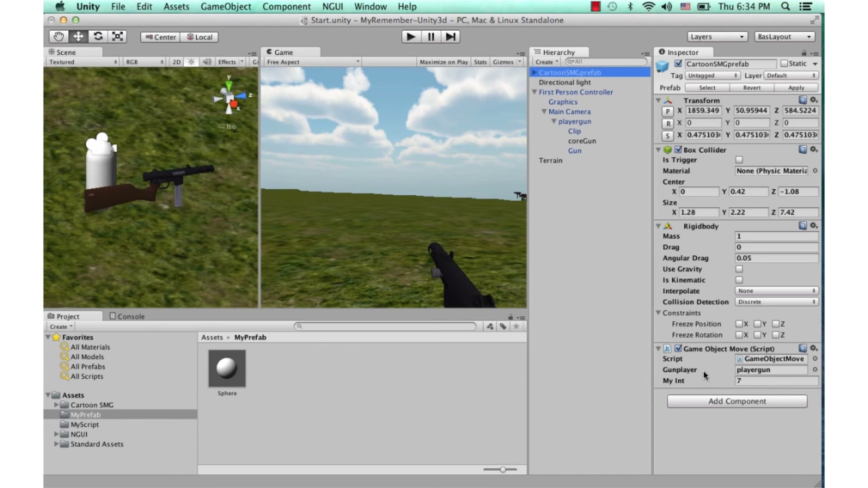The width and height of the screenshot is (868, 488).
Task: Toggle Maximize on Play button
Action: pyautogui.click(x=443, y=62)
